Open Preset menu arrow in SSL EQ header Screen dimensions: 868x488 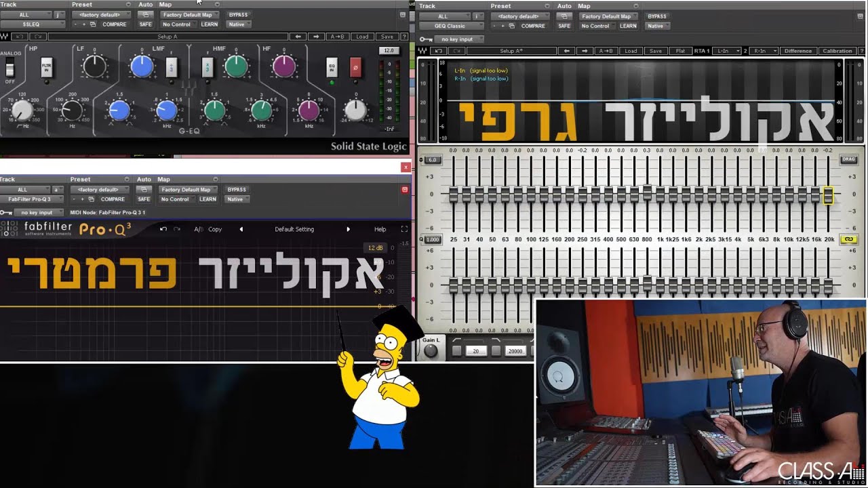tap(128, 5)
